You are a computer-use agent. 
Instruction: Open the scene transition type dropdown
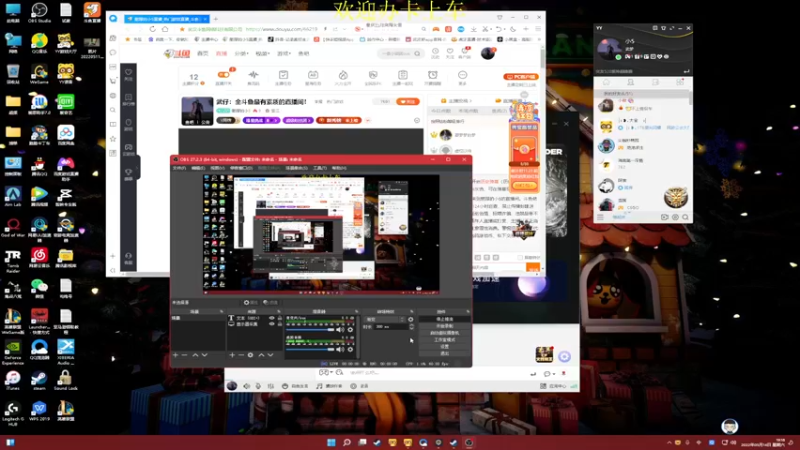click(385, 319)
